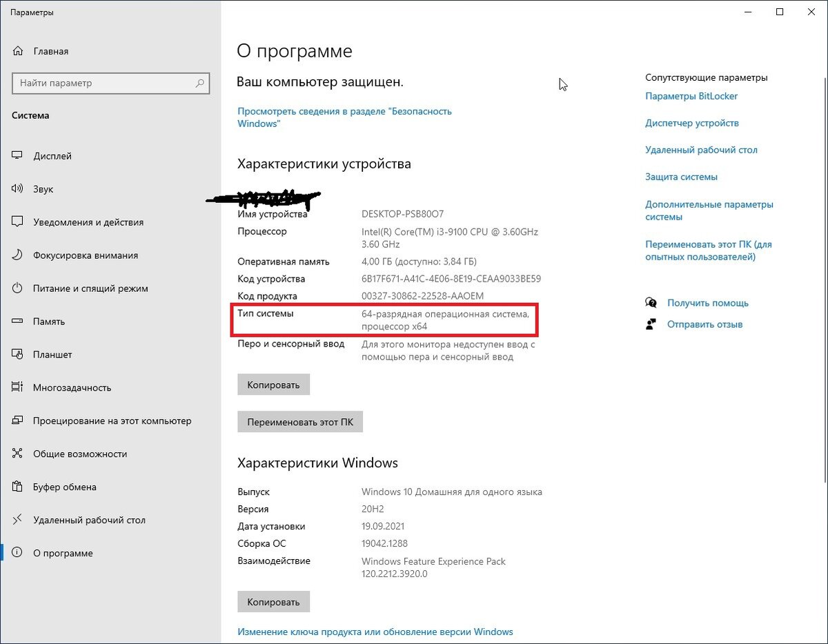Click the Уведомления и действия icon
The image size is (828, 644).
[x=17, y=222]
